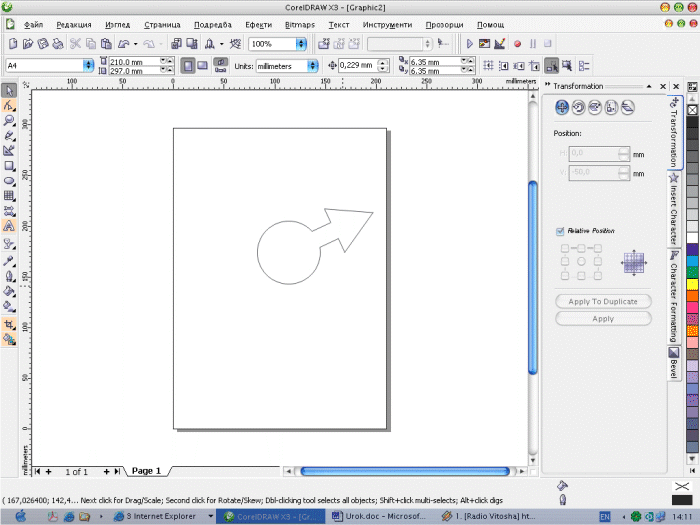The image size is (700, 525).
Task: Open the Size tab in Transformation docker
Action: [611, 108]
